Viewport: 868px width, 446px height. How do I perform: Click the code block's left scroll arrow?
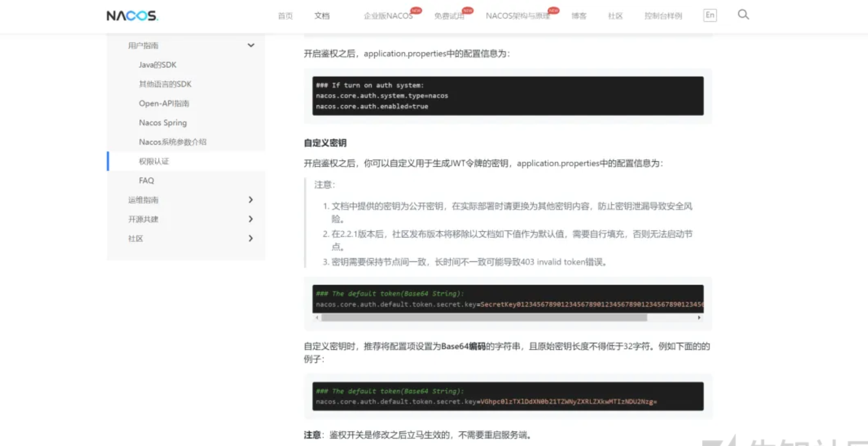(317, 317)
